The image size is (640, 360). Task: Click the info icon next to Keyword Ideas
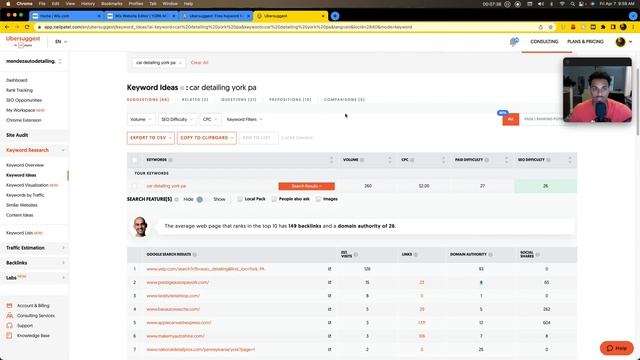coord(182,88)
